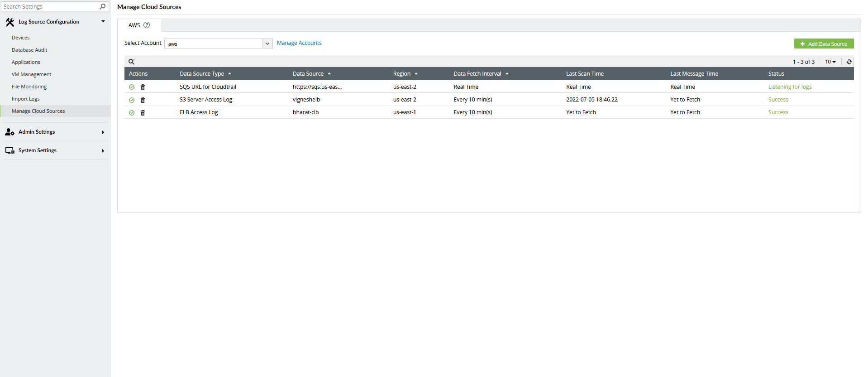The width and height of the screenshot is (868, 377).
Task: Click the us-east-1 region cell
Action: click(x=405, y=112)
